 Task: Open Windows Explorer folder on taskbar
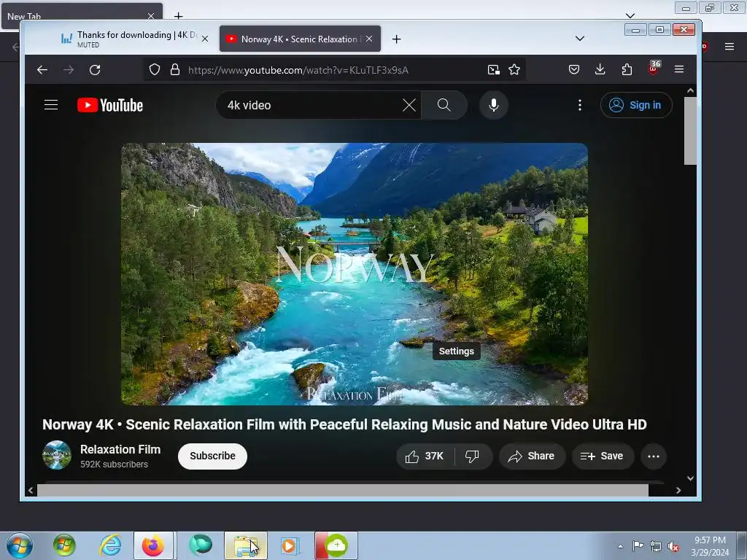coord(246,545)
